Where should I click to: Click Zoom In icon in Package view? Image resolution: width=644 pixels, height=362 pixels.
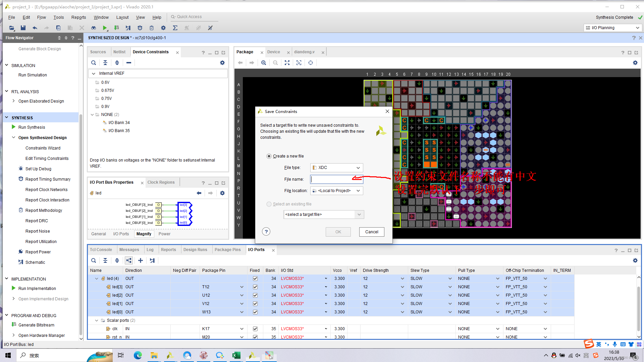264,63
